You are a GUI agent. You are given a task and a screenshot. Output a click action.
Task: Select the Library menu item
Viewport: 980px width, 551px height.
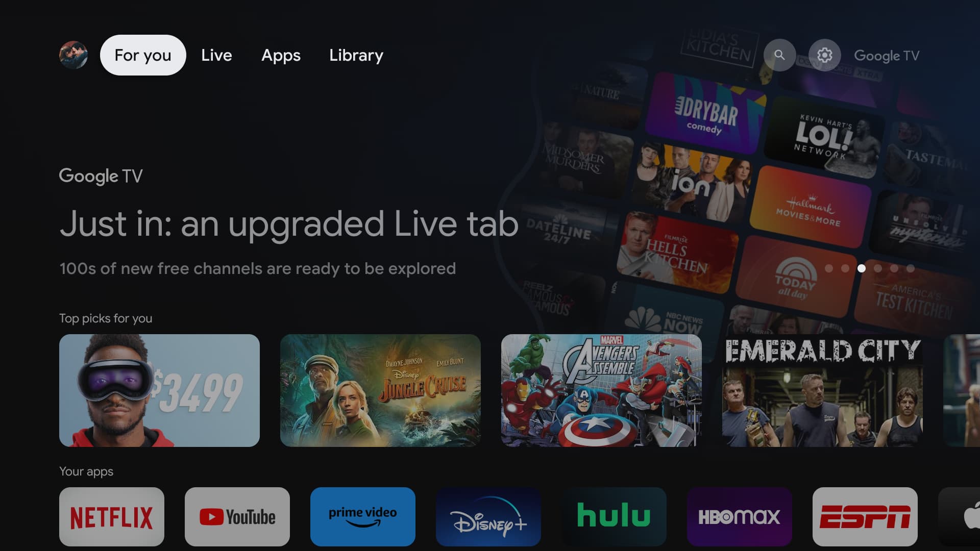(x=356, y=55)
